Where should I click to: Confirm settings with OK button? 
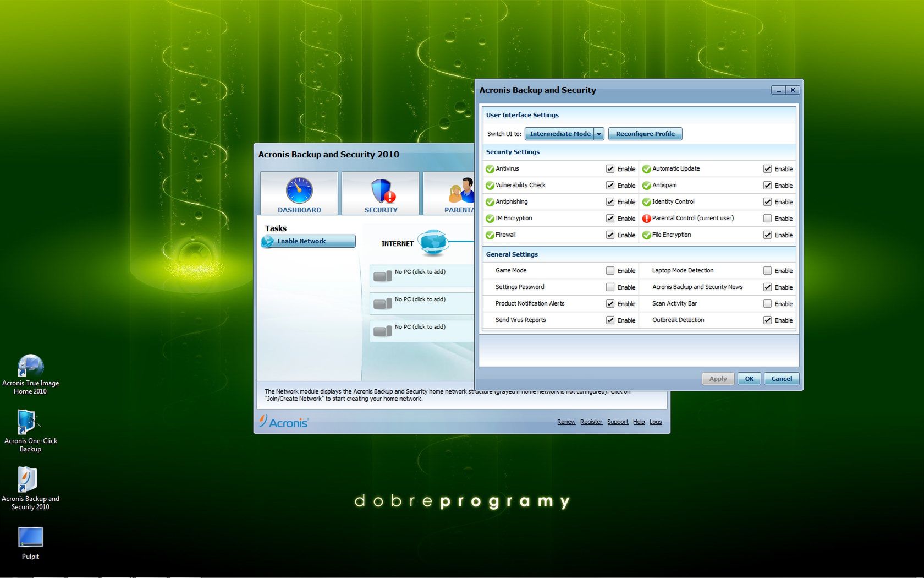point(749,379)
